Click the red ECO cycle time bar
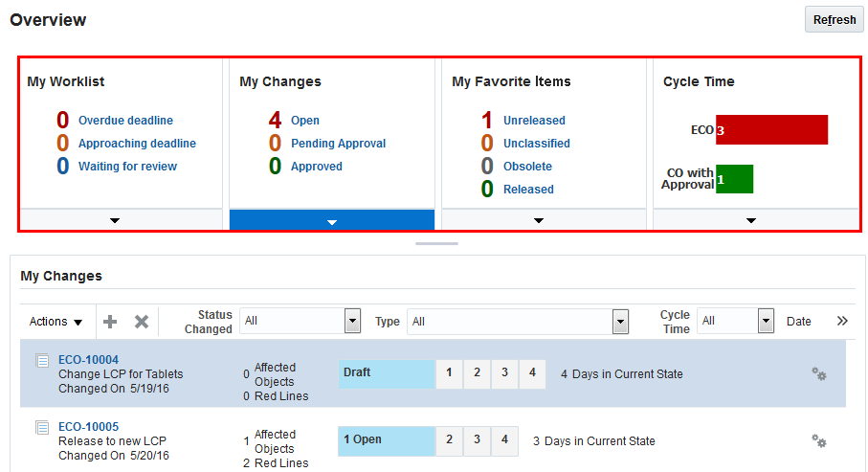 (771, 129)
